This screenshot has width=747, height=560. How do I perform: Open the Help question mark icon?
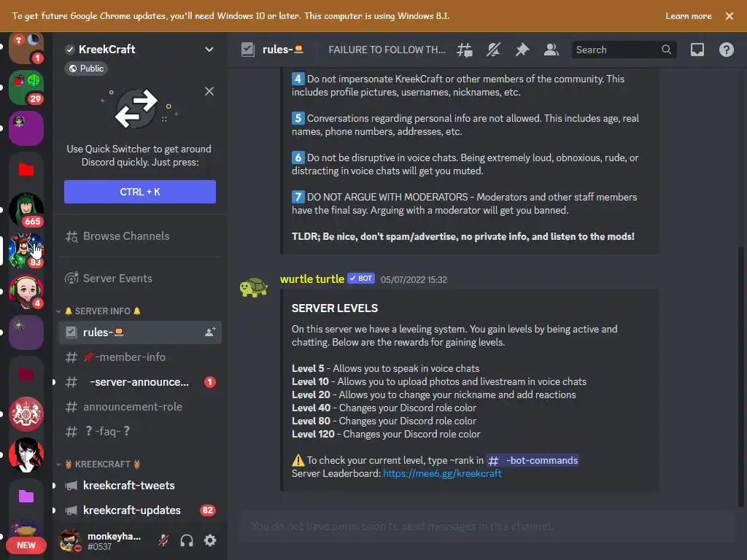pos(727,50)
